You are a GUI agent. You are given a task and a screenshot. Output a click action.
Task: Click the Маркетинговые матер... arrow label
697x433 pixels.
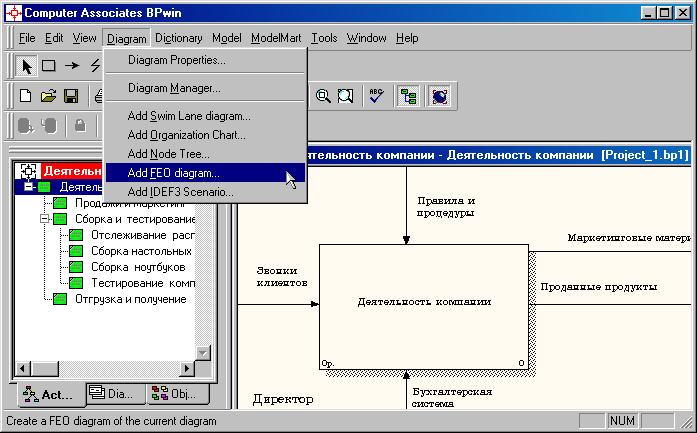pos(629,238)
